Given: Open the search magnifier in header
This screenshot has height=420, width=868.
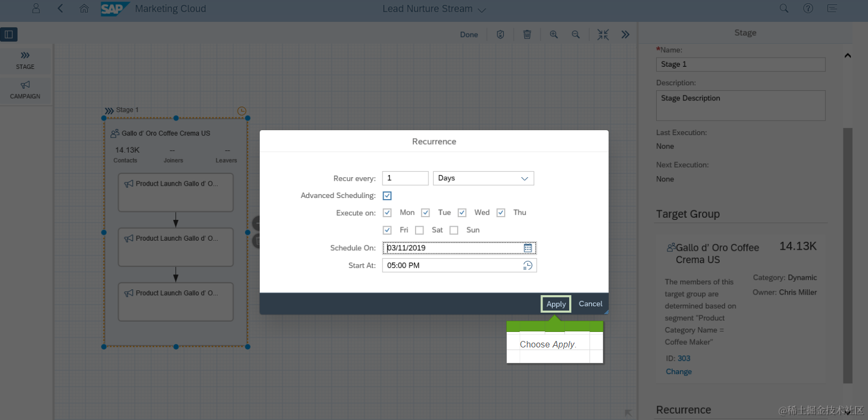Looking at the screenshot, I should (784, 9).
